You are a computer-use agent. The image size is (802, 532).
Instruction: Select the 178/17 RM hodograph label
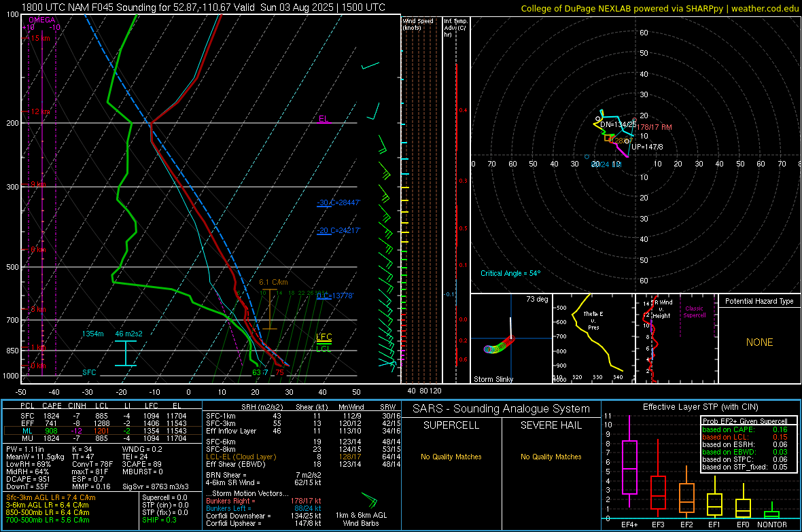[655, 127]
